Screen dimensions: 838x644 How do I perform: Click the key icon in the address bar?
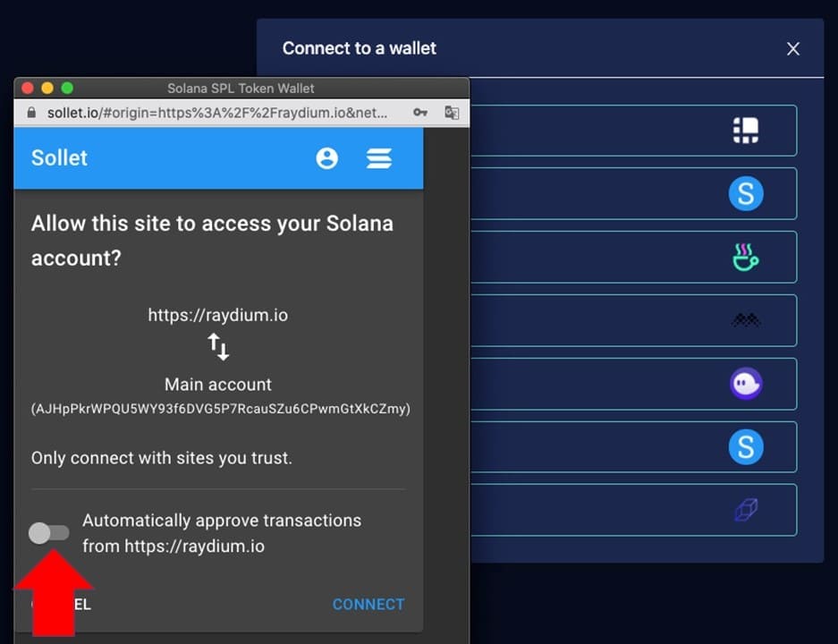coord(420,112)
